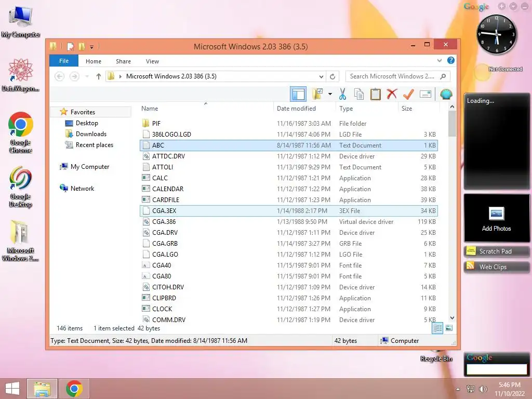The image size is (532, 399).
Task: Click the Copy pages icon
Action: (x=359, y=94)
